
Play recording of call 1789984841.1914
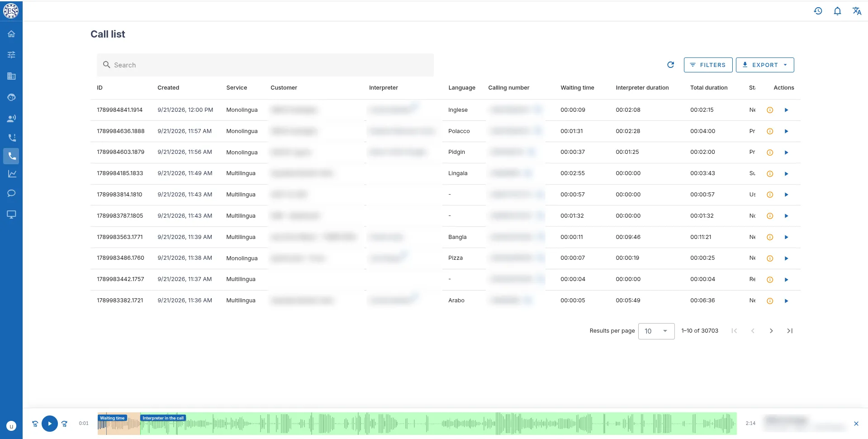tap(786, 110)
